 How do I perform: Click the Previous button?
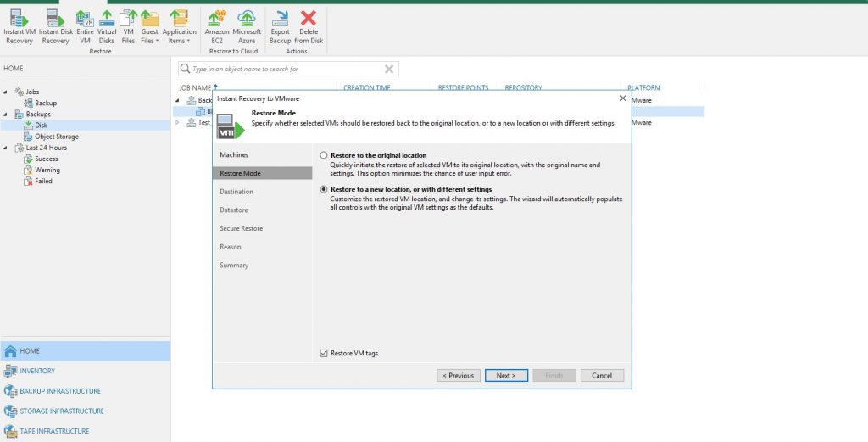point(459,376)
